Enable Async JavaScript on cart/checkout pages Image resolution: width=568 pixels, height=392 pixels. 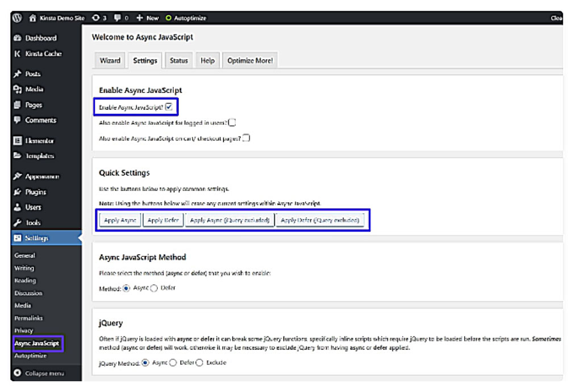247,138
